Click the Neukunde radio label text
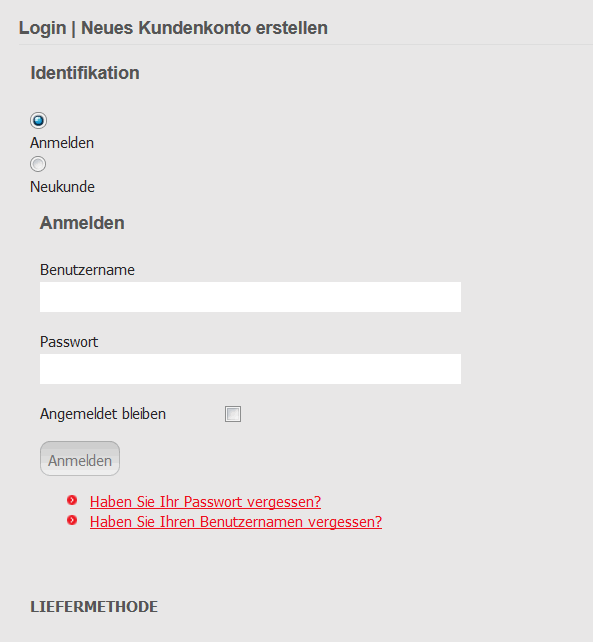This screenshot has height=642, width=593. (62, 187)
